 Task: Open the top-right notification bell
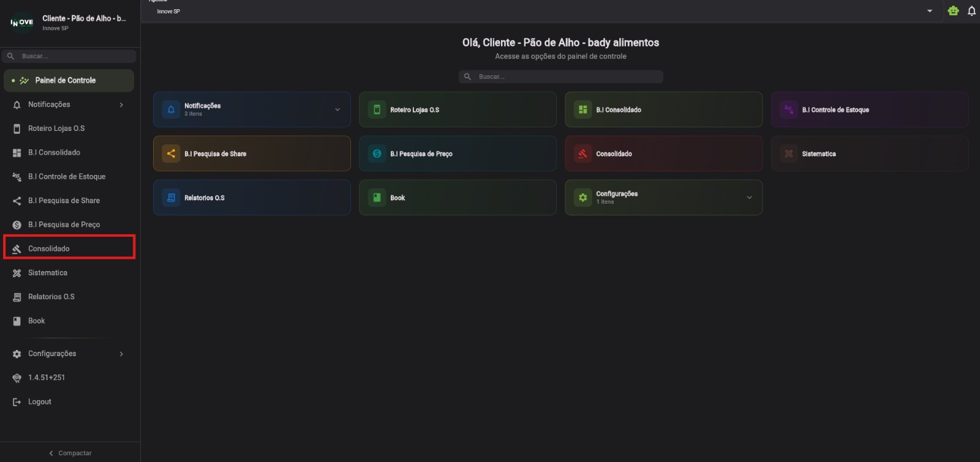pyautogui.click(x=971, y=11)
